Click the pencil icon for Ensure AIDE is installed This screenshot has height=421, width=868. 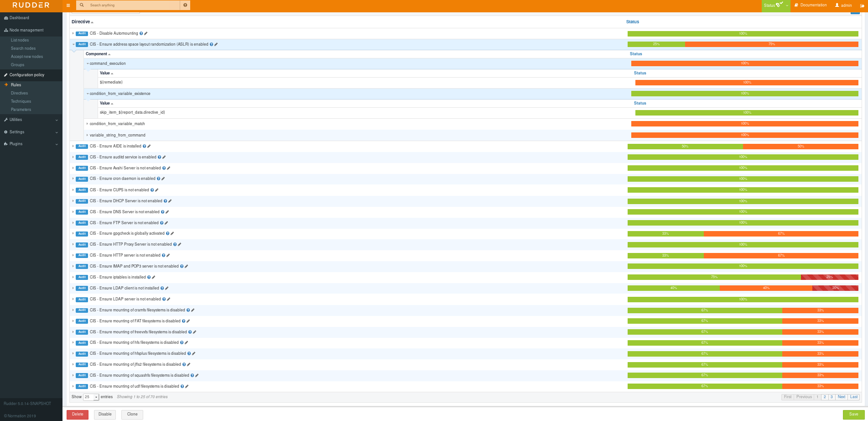pyautogui.click(x=149, y=146)
